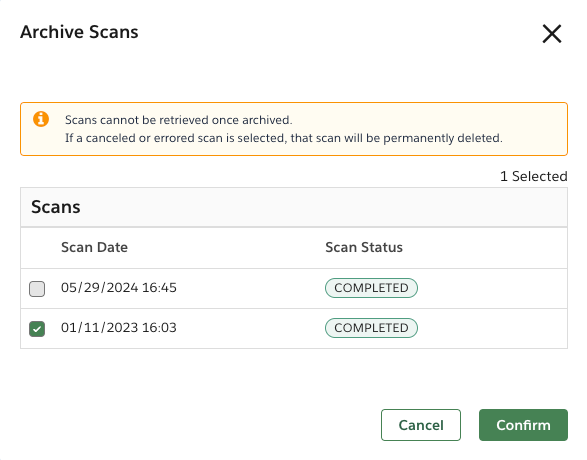Select the Scan Date column header
The height and width of the screenshot is (460, 587).
point(94,247)
